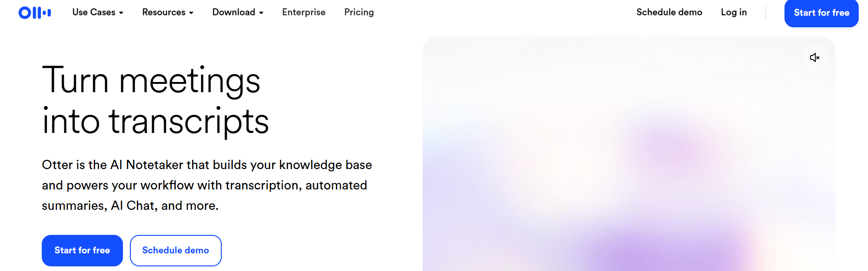Click the hero video preview panel
The width and height of the screenshot is (868, 271).
[x=629, y=162]
